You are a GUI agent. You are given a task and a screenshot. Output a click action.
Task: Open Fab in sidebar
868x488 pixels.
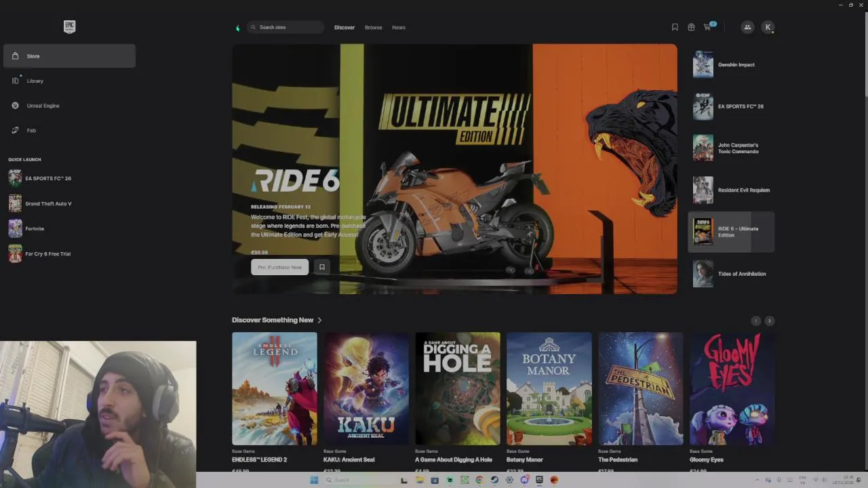[x=69, y=130]
